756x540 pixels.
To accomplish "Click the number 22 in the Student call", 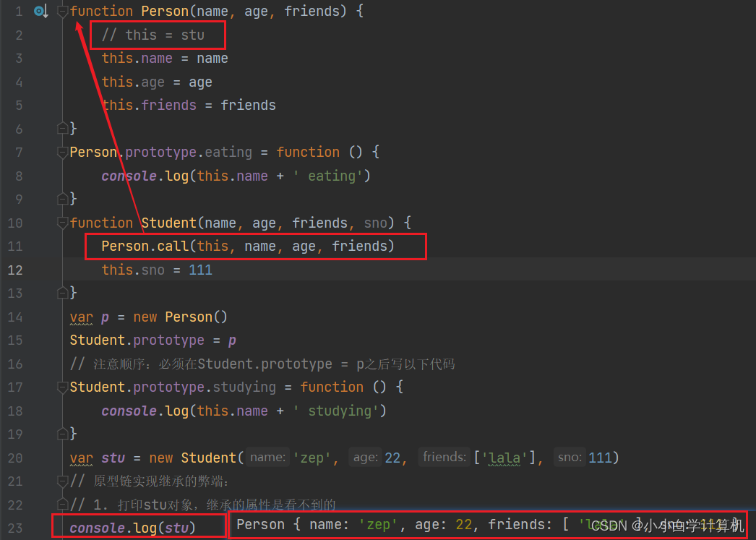I will pos(392,458).
